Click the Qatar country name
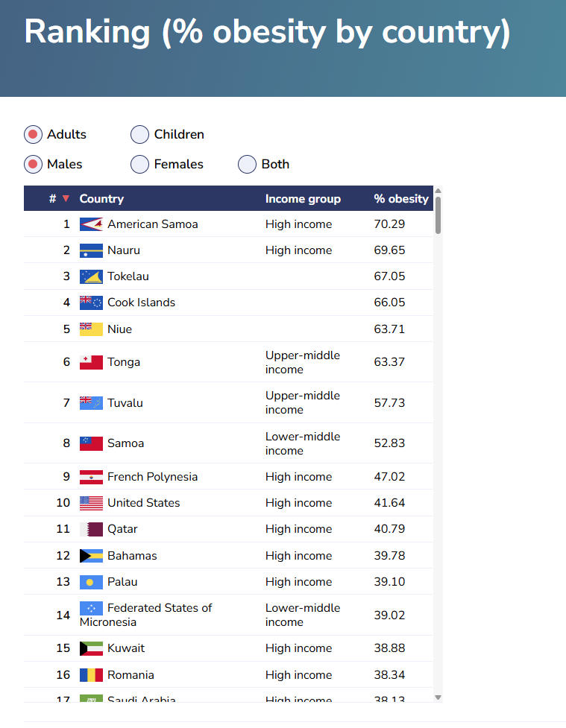The height and width of the screenshot is (728, 566). (x=123, y=529)
